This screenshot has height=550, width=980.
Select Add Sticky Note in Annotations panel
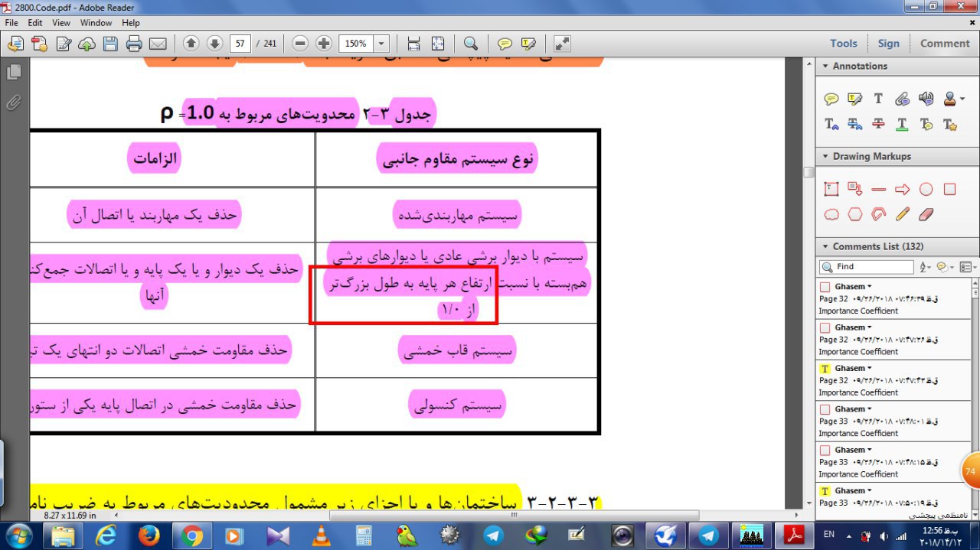coord(831,99)
